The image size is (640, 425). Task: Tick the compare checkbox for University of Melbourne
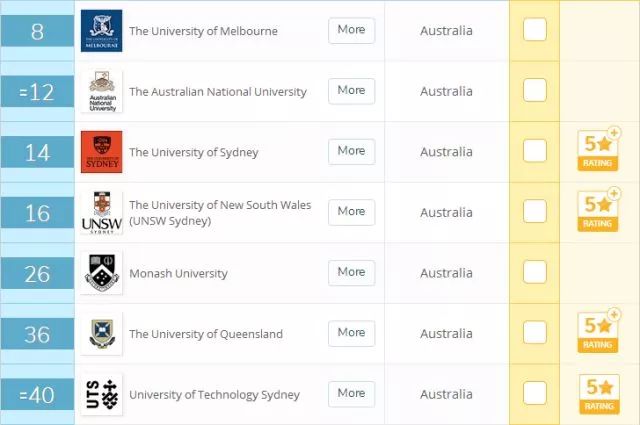[535, 30]
